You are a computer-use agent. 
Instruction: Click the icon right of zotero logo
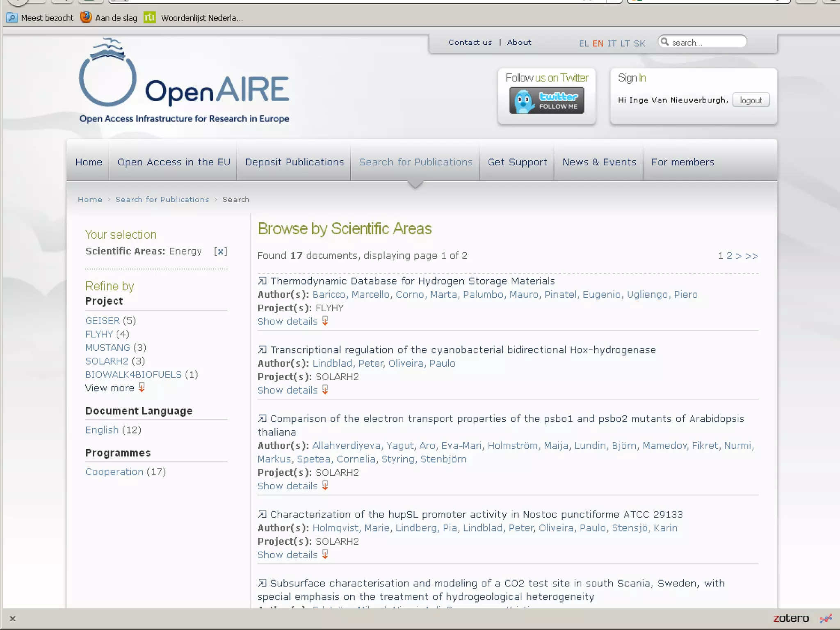[x=826, y=618]
